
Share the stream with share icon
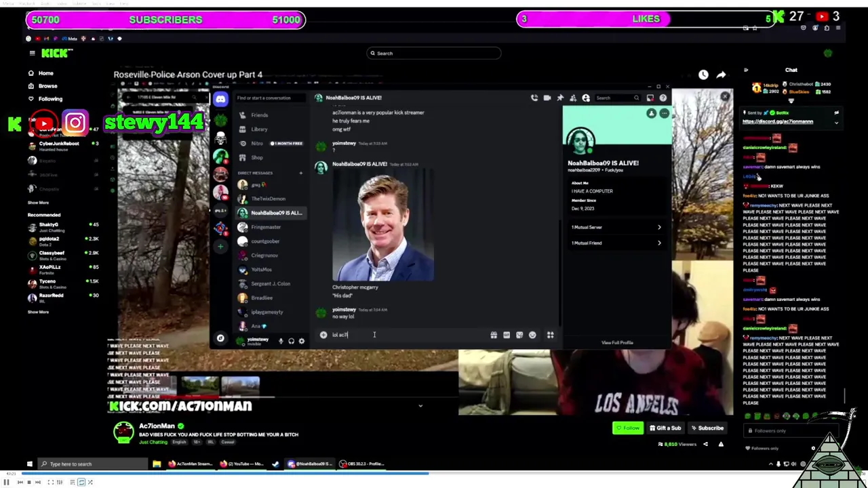pyautogui.click(x=705, y=444)
